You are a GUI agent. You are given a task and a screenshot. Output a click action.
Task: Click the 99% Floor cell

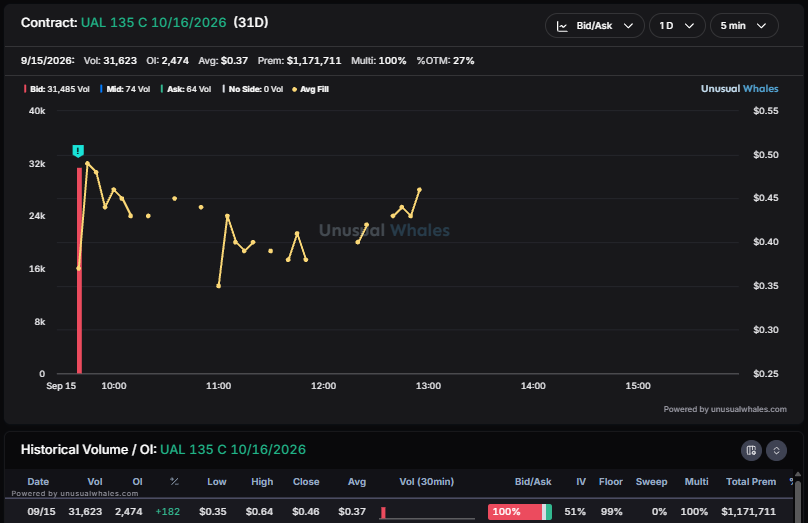tap(612, 512)
